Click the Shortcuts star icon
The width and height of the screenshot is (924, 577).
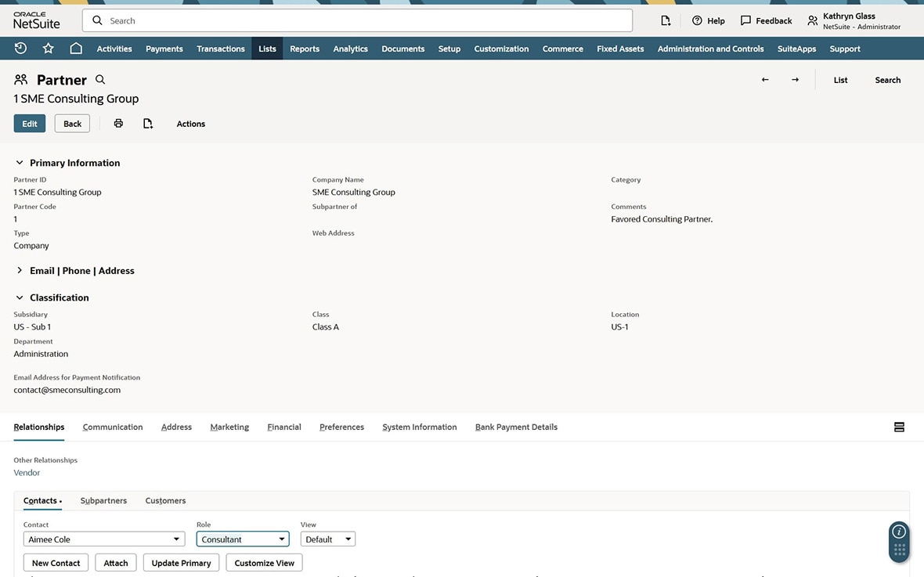tap(49, 49)
